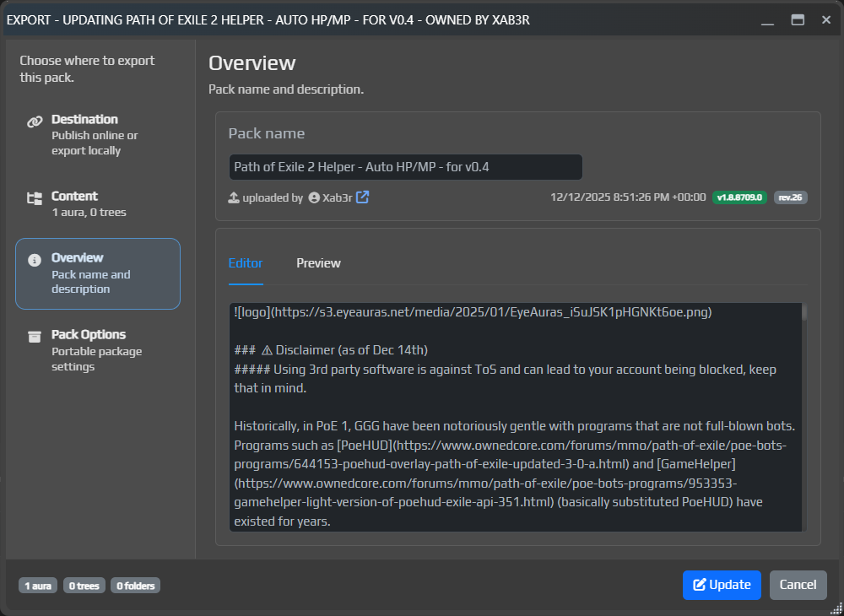
Task: Click the 1 aura badge
Action: tap(37, 585)
